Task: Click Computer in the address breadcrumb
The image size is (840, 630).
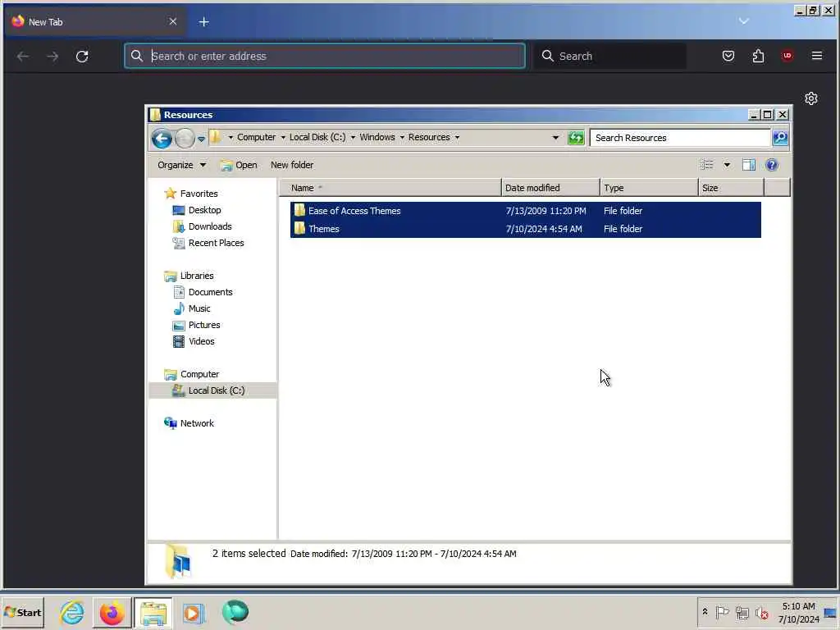Action: [256, 137]
